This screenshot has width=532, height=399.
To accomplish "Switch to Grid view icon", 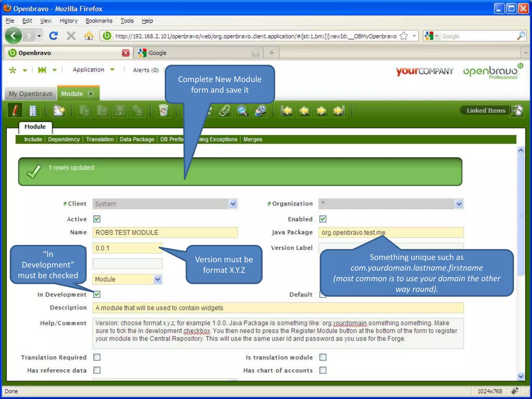I will pos(33,111).
